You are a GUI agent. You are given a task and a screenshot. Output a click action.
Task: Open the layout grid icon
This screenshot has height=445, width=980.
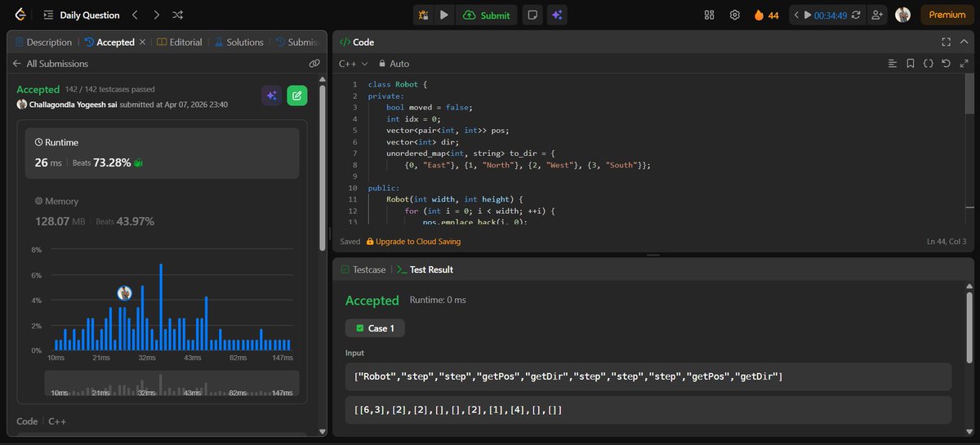coord(709,15)
